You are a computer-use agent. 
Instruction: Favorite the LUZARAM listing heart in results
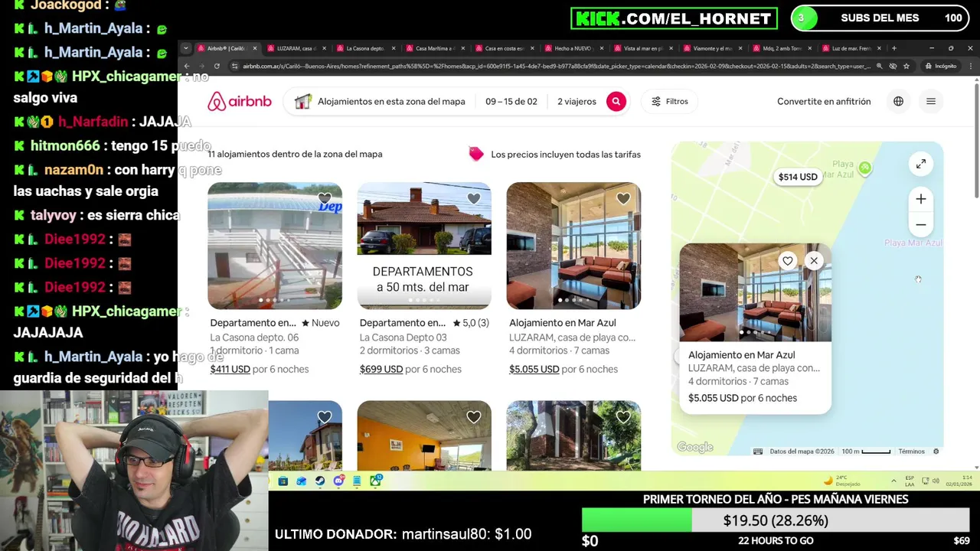pyautogui.click(x=623, y=199)
